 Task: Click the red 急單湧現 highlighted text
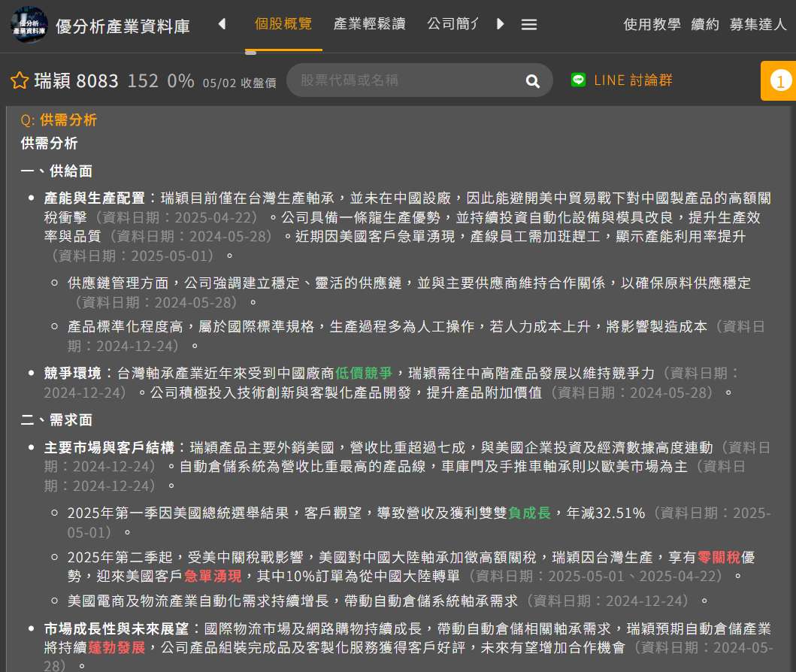pos(213,576)
